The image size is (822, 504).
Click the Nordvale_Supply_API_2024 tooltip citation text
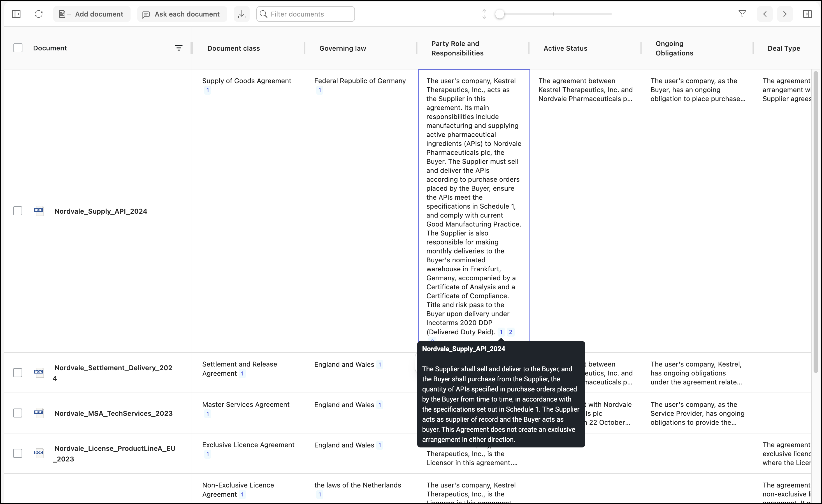tap(501, 404)
